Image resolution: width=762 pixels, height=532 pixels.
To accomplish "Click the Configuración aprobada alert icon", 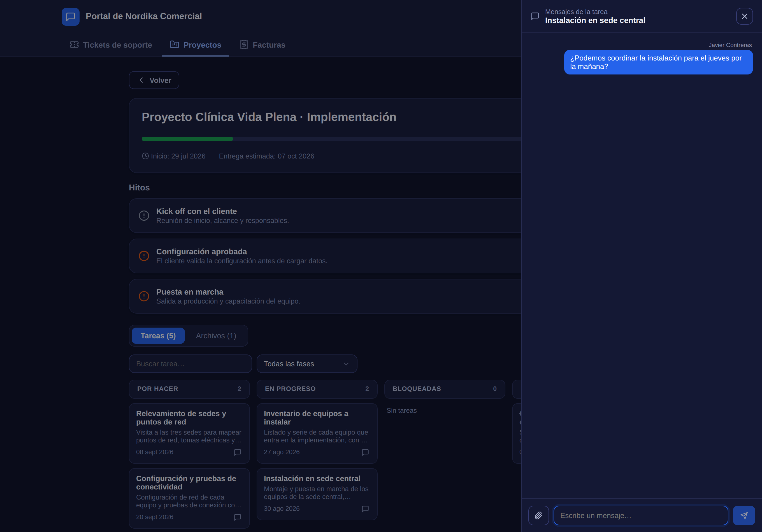I will pyautogui.click(x=144, y=256).
